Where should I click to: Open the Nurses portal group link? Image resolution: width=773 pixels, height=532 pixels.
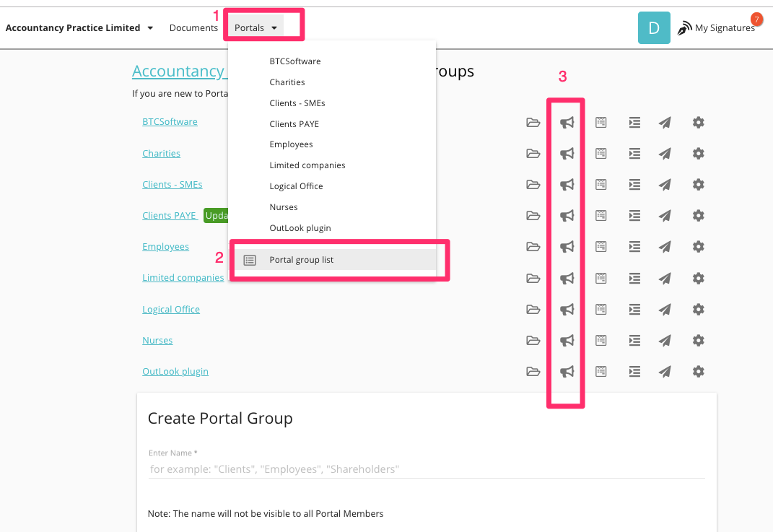[x=157, y=341]
